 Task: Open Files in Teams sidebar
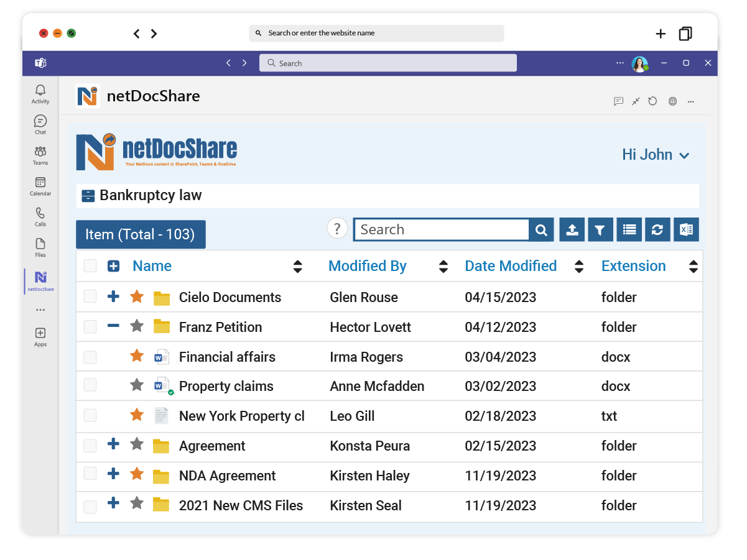coord(40,247)
